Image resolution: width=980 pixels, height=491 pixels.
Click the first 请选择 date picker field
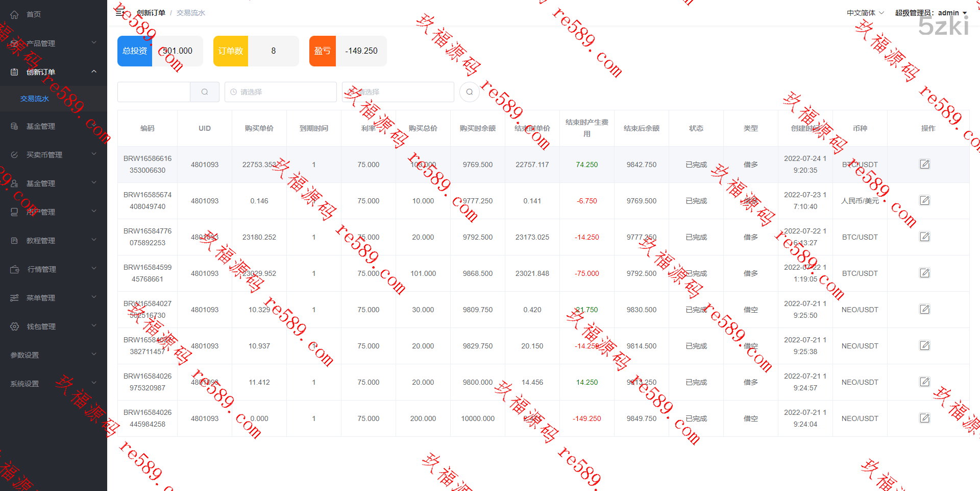pyautogui.click(x=280, y=92)
